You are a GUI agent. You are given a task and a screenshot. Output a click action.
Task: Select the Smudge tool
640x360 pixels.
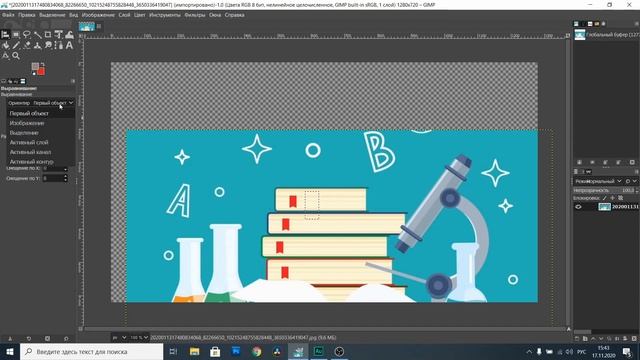coord(48,45)
